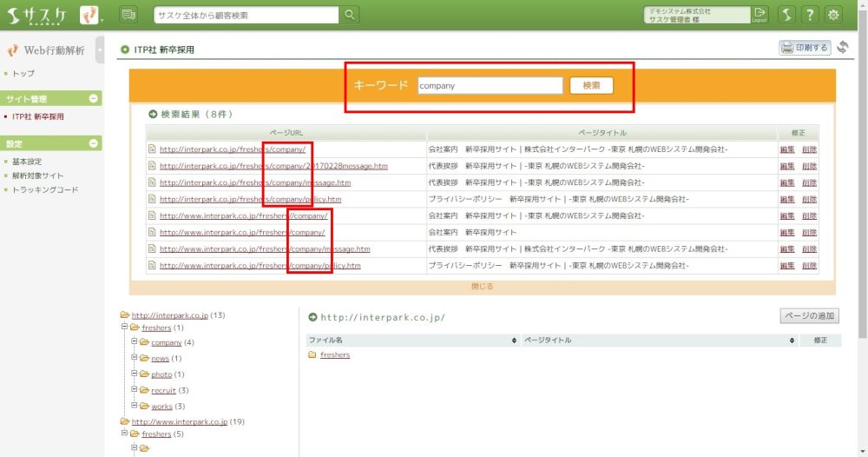Click the キーワード input field
The width and height of the screenshot is (868, 457).
point(490,86)
